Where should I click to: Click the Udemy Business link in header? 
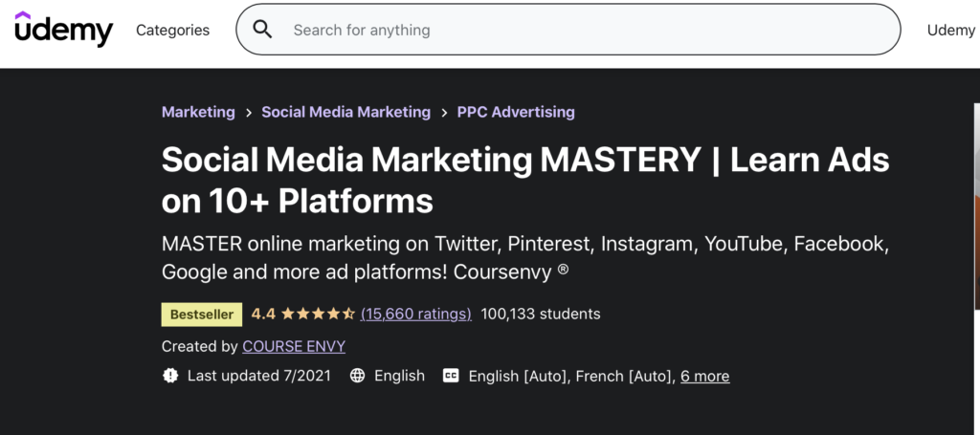[952, 30]
